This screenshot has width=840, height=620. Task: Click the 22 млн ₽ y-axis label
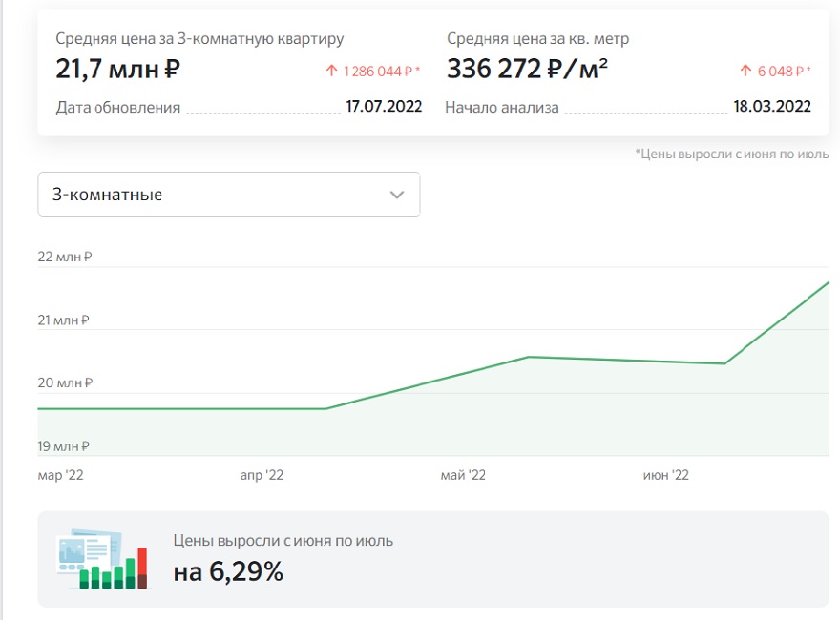coord(65,257)
